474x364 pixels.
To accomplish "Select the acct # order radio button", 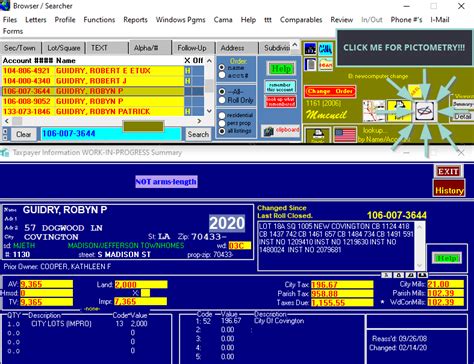I will 222,76.
